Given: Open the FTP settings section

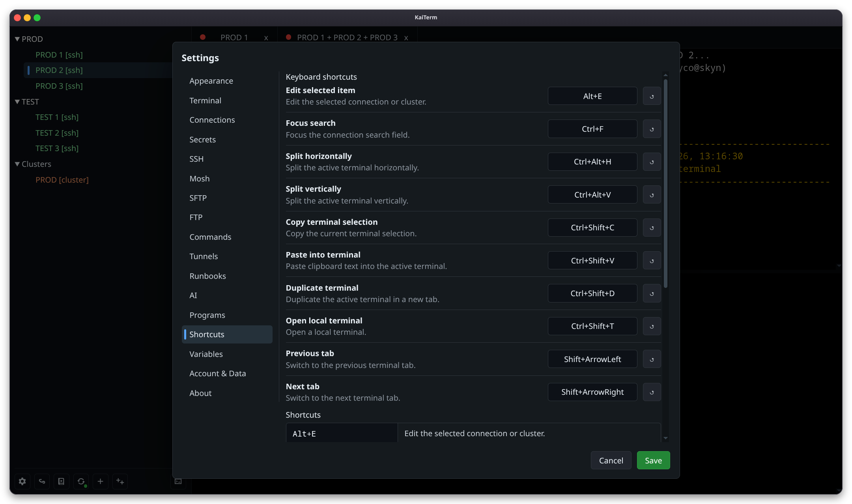Looking at the screenshot, I should click(x=227, y=217).
